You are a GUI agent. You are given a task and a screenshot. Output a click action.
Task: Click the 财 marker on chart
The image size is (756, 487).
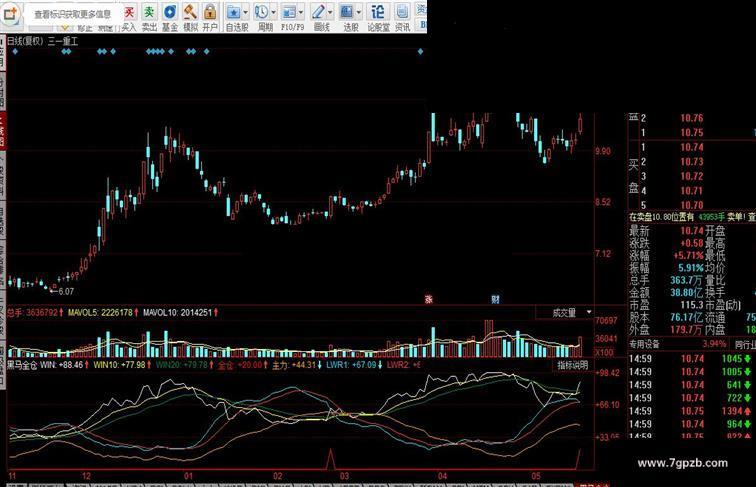tap(494, 299)
